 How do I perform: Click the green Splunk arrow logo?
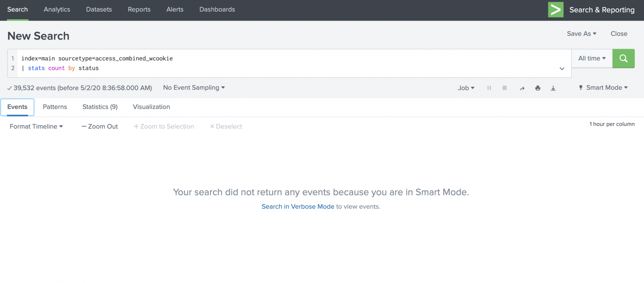pyautogui.click(x=556, y=9)
